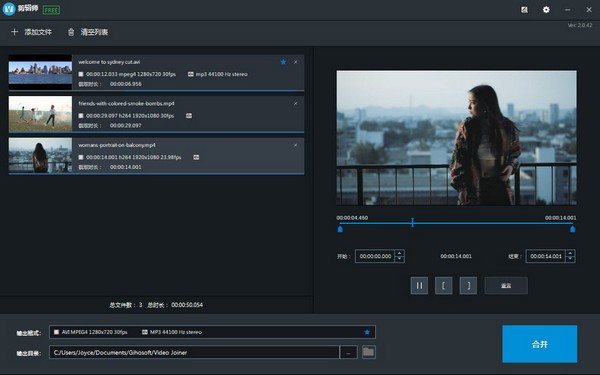The width and height of the screenshot is (600, 375).
Task: Click the browse button with three dots
Action: (x=348, y=352)
